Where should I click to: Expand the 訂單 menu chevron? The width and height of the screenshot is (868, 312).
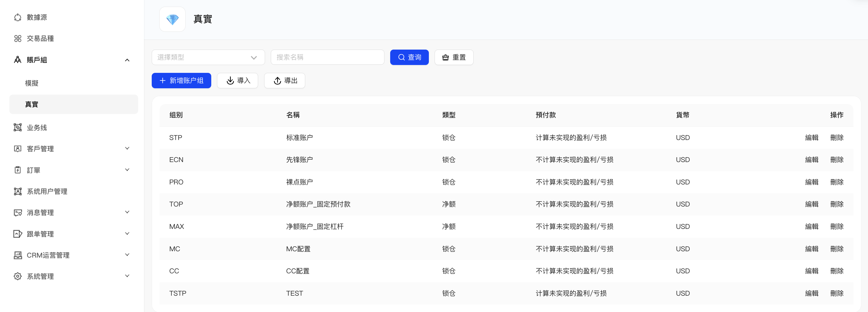coord(127,170)
